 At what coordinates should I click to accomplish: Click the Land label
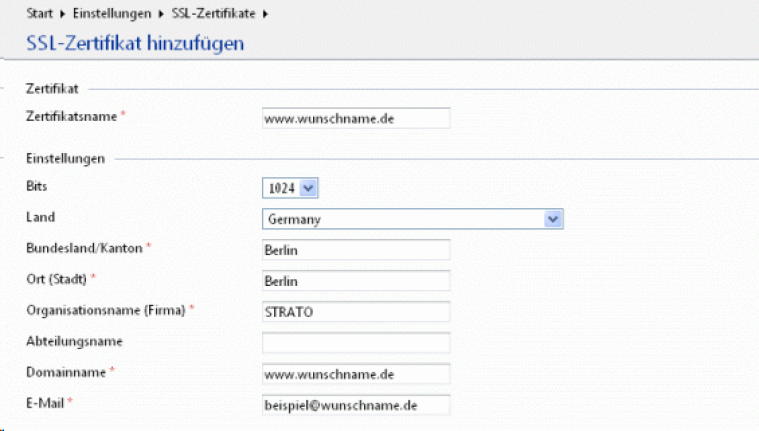tap(41, 217)
